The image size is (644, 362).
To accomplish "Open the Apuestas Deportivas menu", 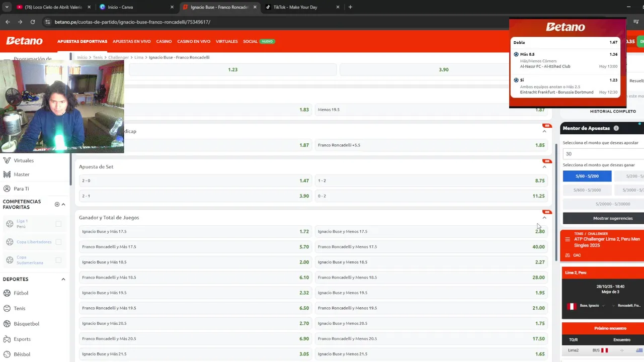I will (x=82, y=41).
